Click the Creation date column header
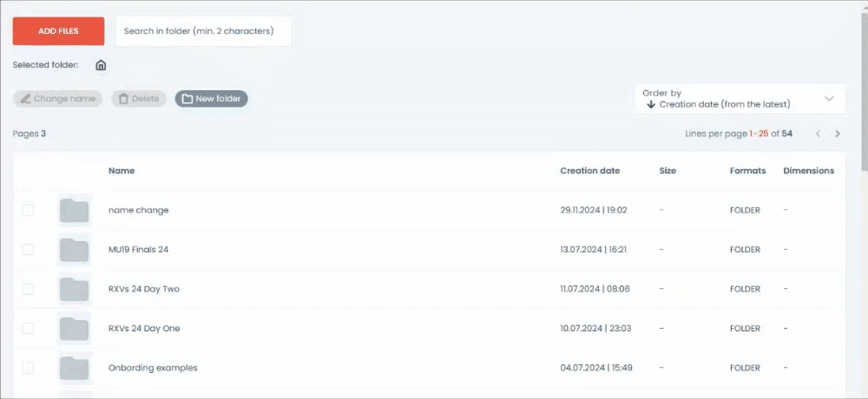This screenshot has width=868, height=399. pos(590,171)
